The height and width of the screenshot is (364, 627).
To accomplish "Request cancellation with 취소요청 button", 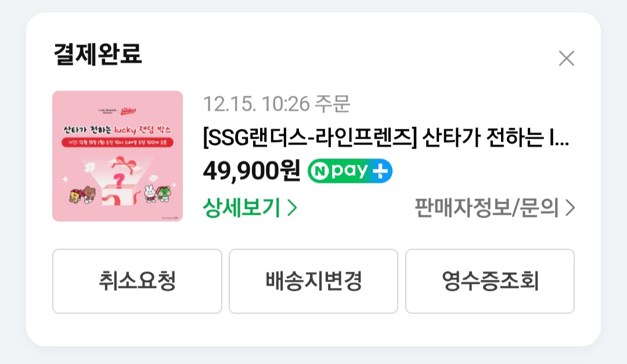I will tap(137, 281).
